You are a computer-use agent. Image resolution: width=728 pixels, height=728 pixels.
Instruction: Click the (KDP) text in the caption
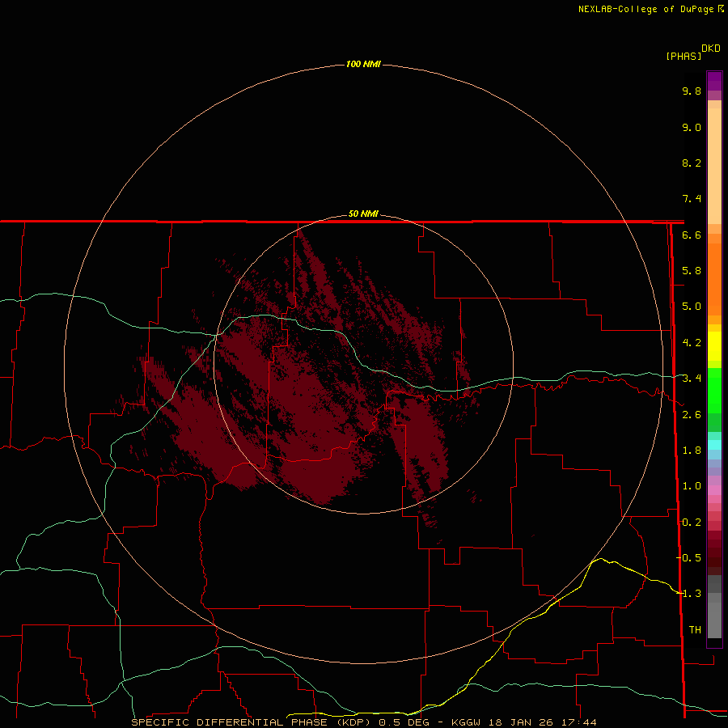coord(353,722)
